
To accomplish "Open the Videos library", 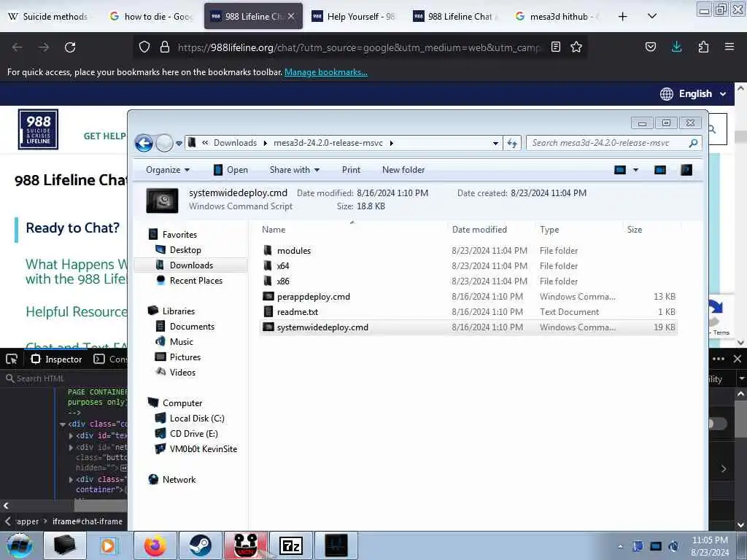I will (x=182, y=372).
